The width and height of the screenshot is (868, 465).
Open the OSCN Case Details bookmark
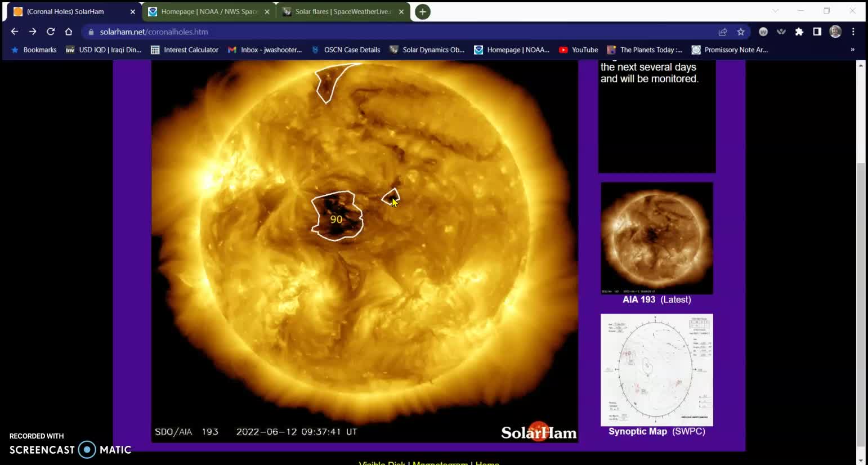pyautogui.click(x=346, y=50)
